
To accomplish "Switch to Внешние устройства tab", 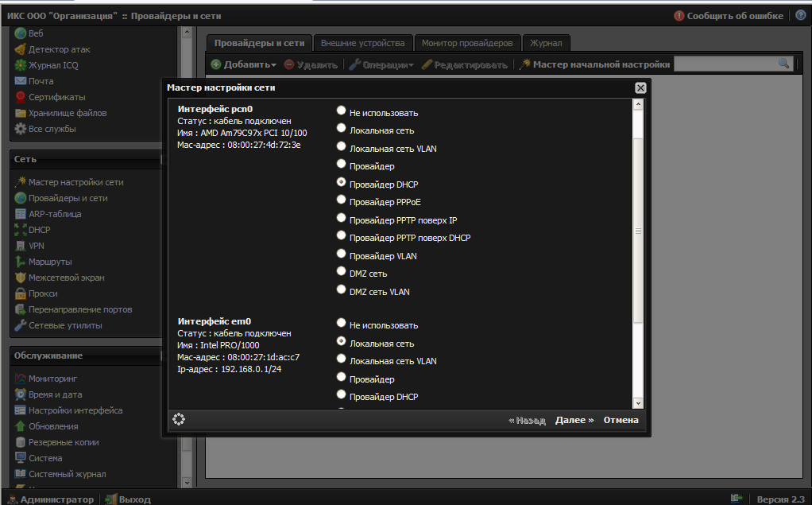I will tap(362, 43).
